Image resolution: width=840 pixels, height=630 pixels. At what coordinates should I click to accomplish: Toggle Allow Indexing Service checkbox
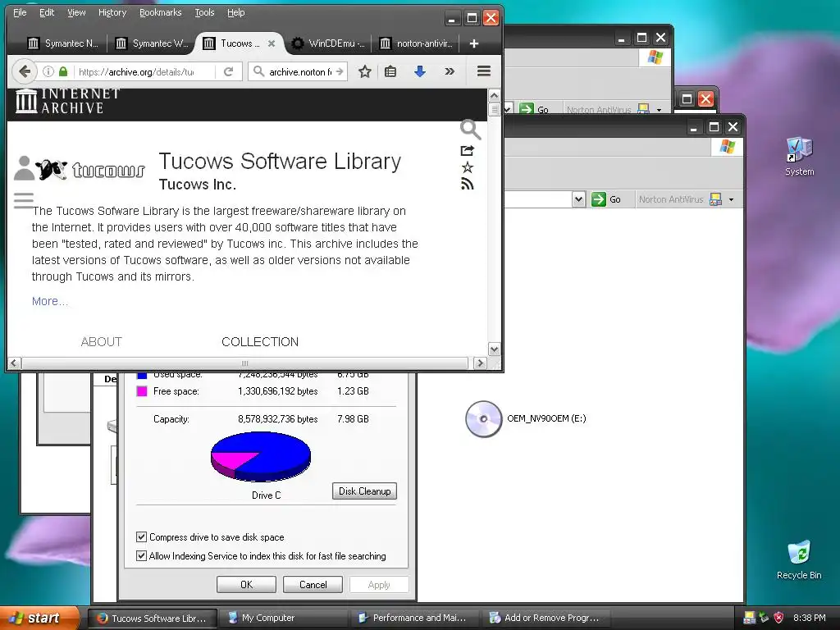coord(141,555)
